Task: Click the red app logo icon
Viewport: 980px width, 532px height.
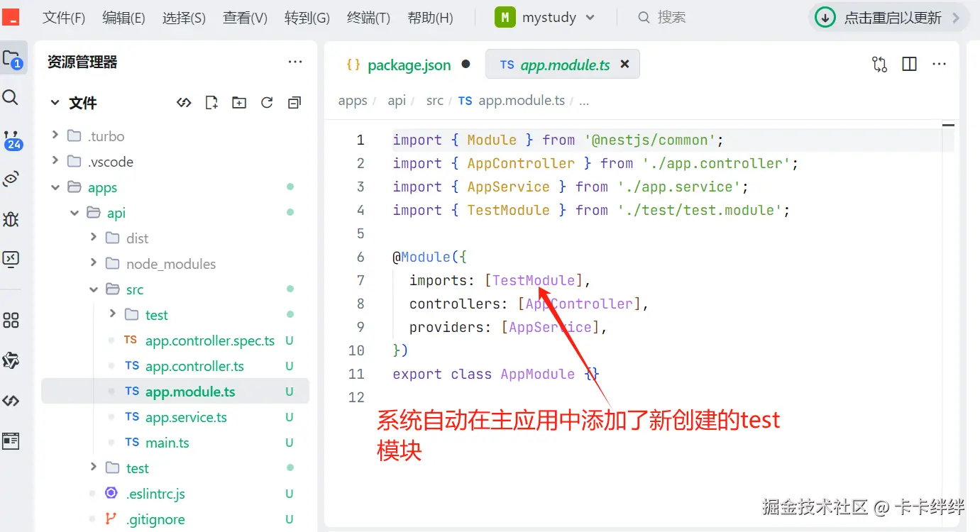Action: coord(11,18)
